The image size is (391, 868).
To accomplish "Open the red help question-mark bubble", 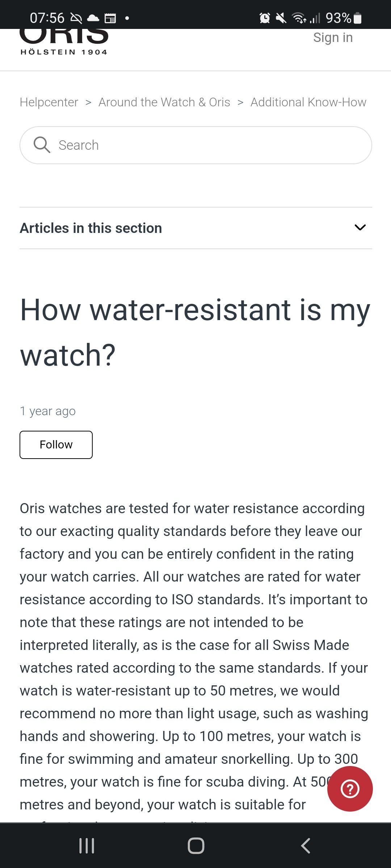I will pos(350,789).
